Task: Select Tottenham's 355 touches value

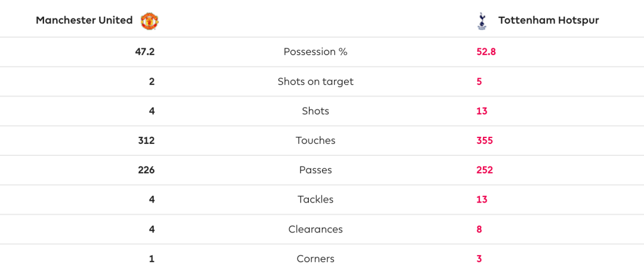Action: (485, 141)
